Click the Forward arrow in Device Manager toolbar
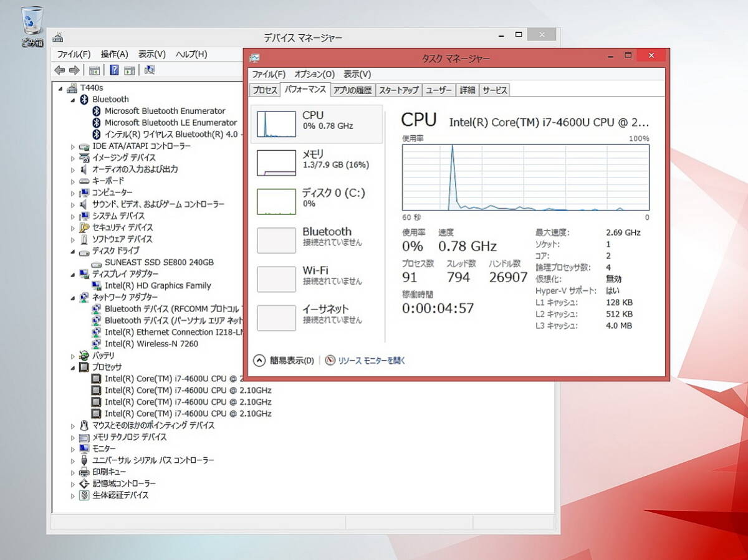Image resolution: width=748 pixels, height=560 pixels. [x=74, y=70]
